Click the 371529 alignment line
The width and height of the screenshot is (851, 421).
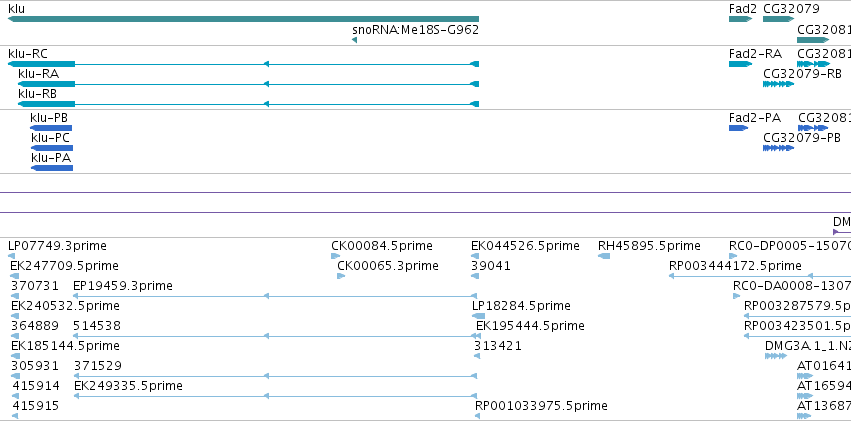pyautogui.click(x=275, y=376)
